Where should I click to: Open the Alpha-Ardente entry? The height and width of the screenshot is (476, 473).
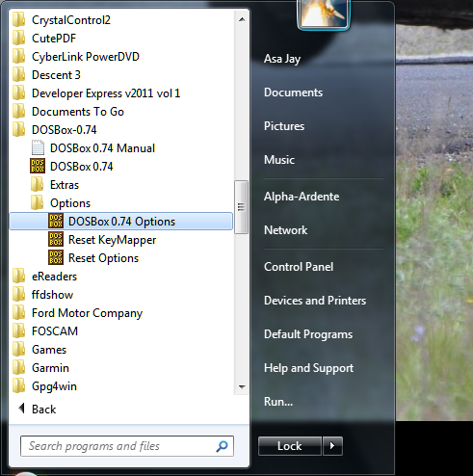point(302,197)
